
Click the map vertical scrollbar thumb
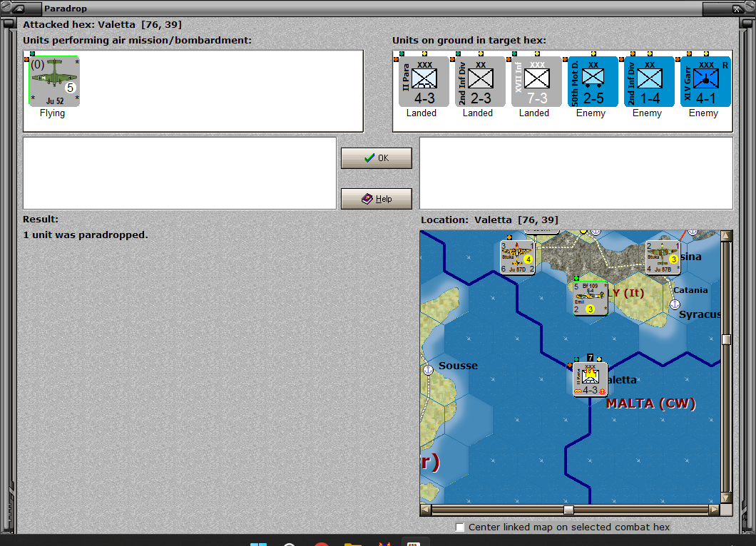click(x=727, y=339)
